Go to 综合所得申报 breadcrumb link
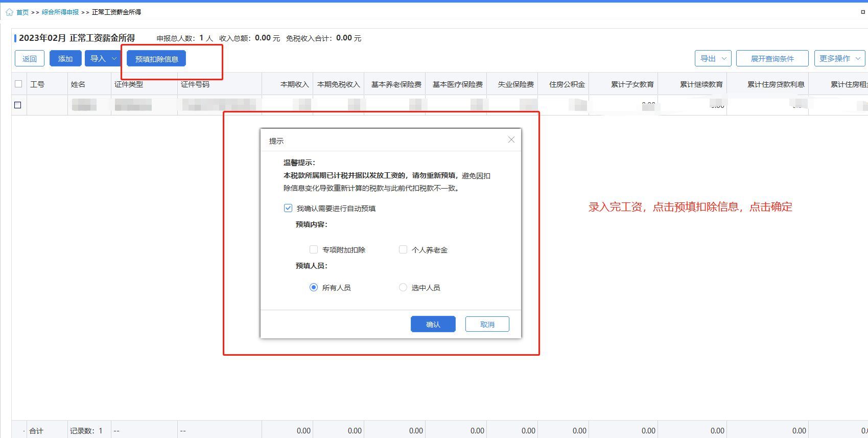The height and width of the screenshot is (438, 868). click(x=60, y=12)
